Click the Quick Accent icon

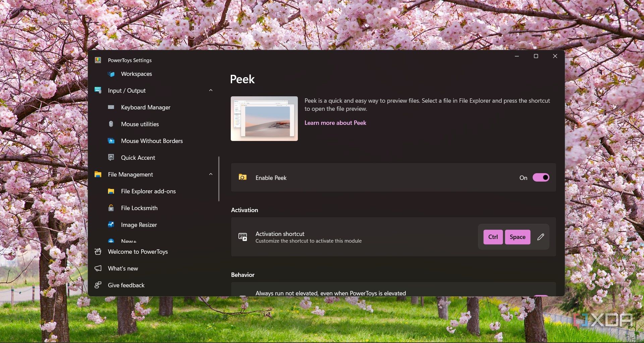point(111,157)
